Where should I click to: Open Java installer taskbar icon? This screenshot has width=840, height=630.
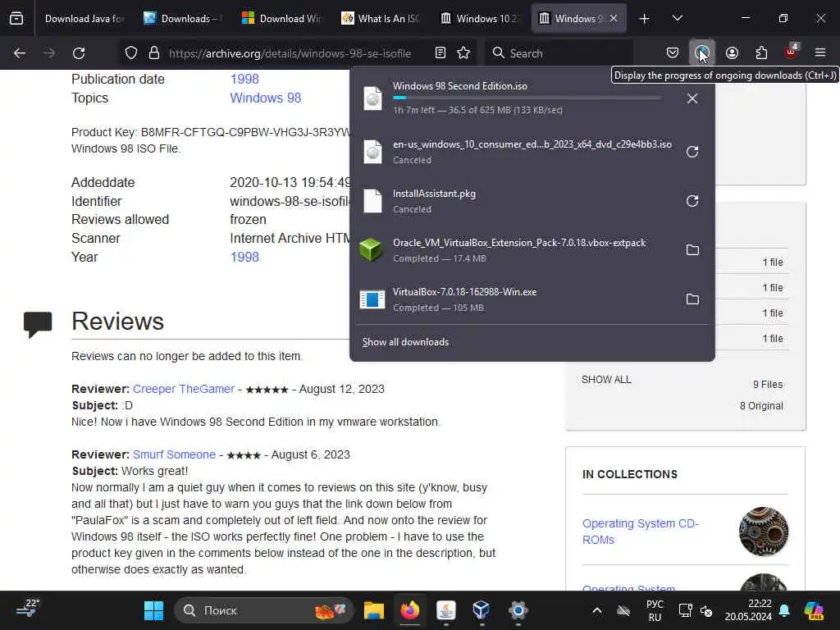tap(445, 610)
